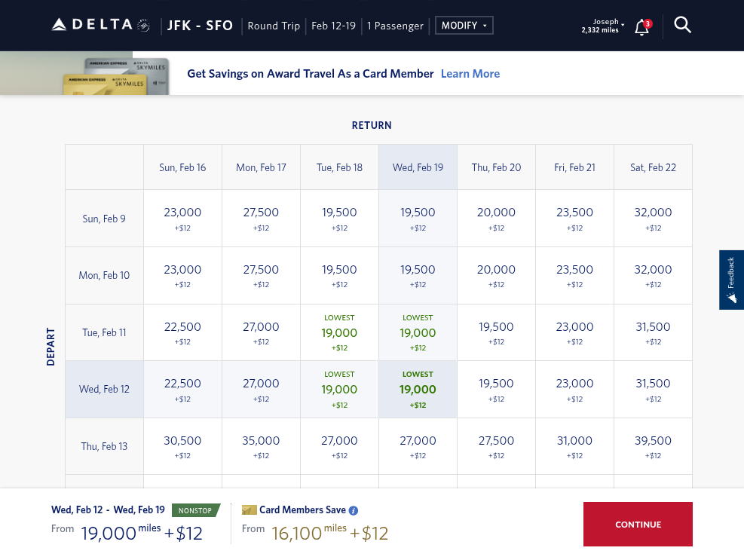This screenshot has height=560, width=744.
Task: Click the SkyMiles credit cards image
Action: pos(116,76)
